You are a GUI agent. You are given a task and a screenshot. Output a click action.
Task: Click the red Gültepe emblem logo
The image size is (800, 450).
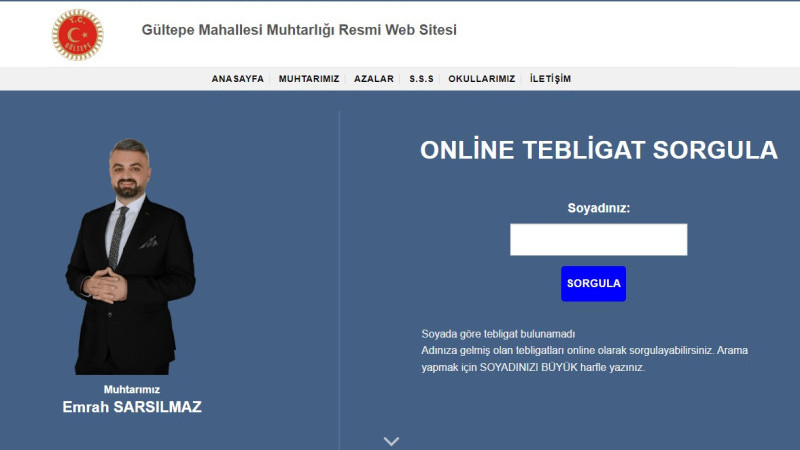78,35
